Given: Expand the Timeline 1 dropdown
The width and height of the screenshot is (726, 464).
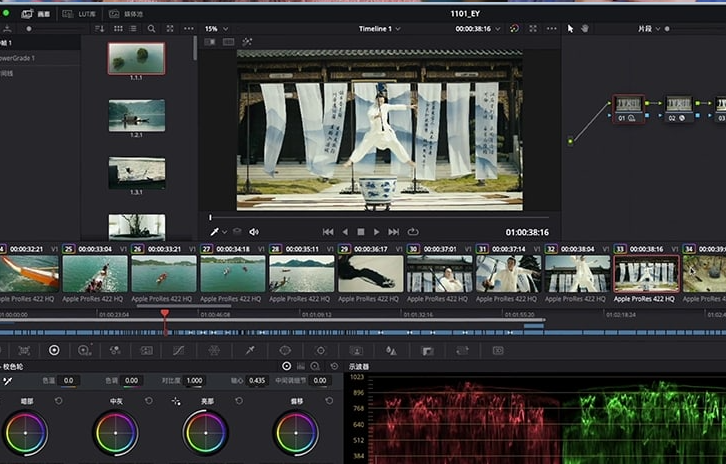Looking at the screenshot, I should click(x=380, y=29).
